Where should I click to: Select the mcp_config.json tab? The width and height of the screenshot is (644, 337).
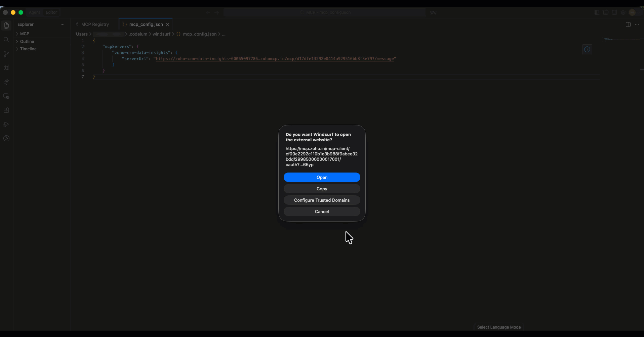[146, 25]
